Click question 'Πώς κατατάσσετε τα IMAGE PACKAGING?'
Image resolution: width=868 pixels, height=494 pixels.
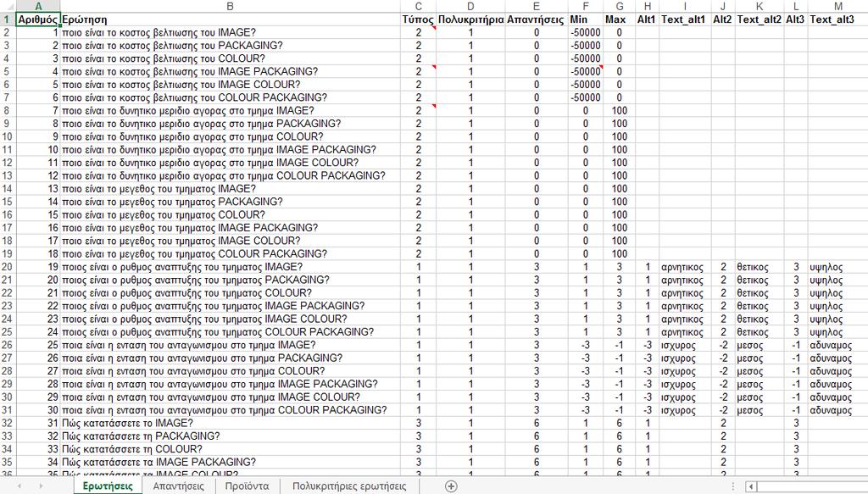tap(231, 462)
